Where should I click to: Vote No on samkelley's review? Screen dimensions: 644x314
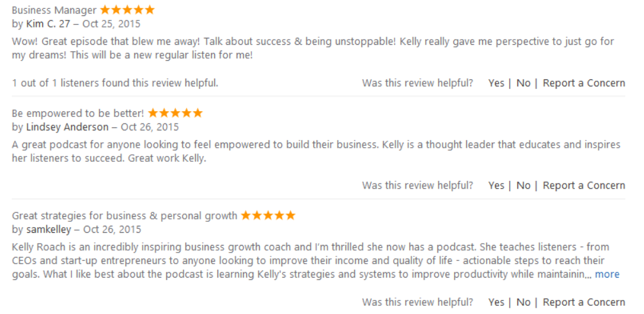coord(523,302)
